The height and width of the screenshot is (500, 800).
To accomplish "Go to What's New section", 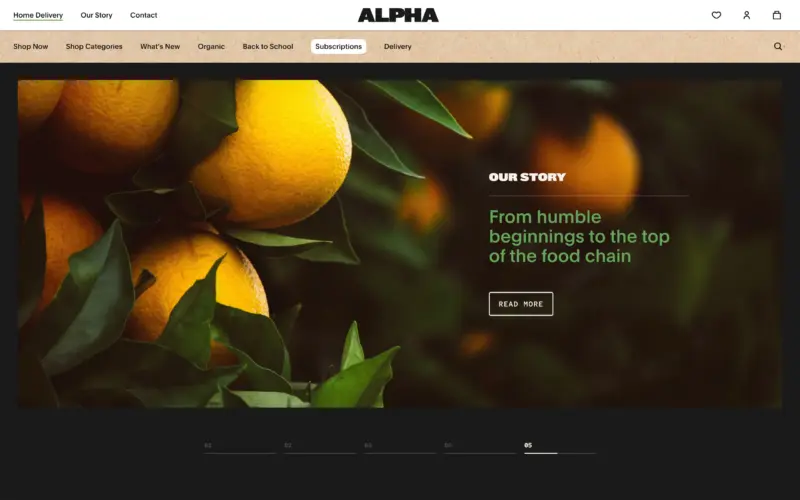I will click(160, 46).
